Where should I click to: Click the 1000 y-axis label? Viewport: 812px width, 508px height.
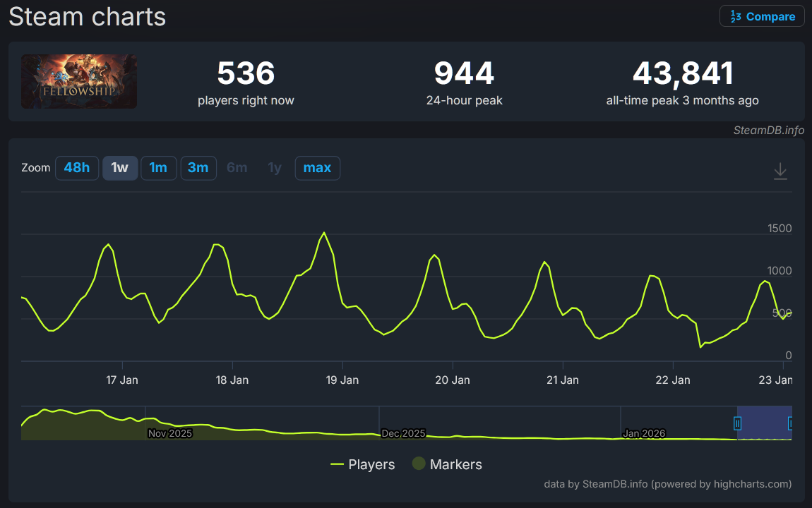point(780,271)
